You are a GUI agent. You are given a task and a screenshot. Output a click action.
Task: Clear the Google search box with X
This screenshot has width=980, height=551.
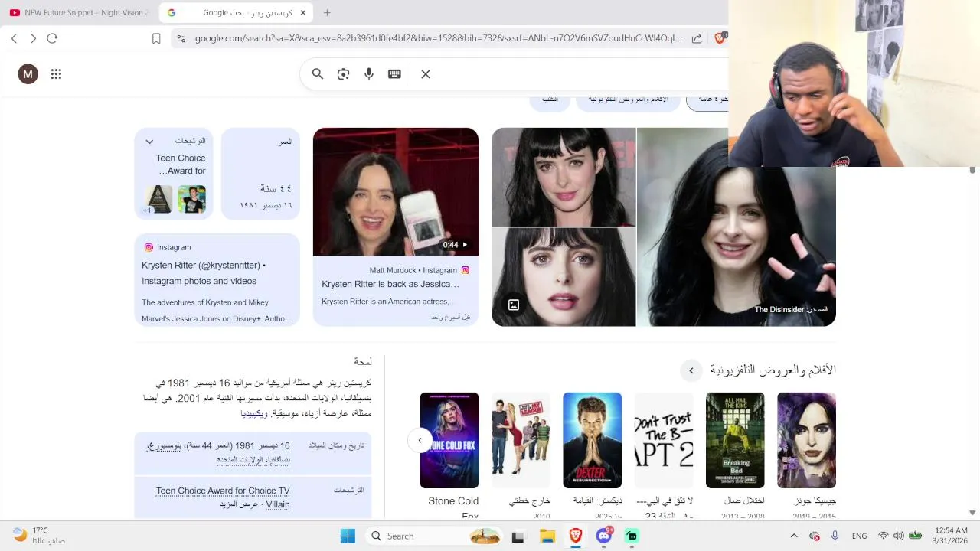coord(426,74)
